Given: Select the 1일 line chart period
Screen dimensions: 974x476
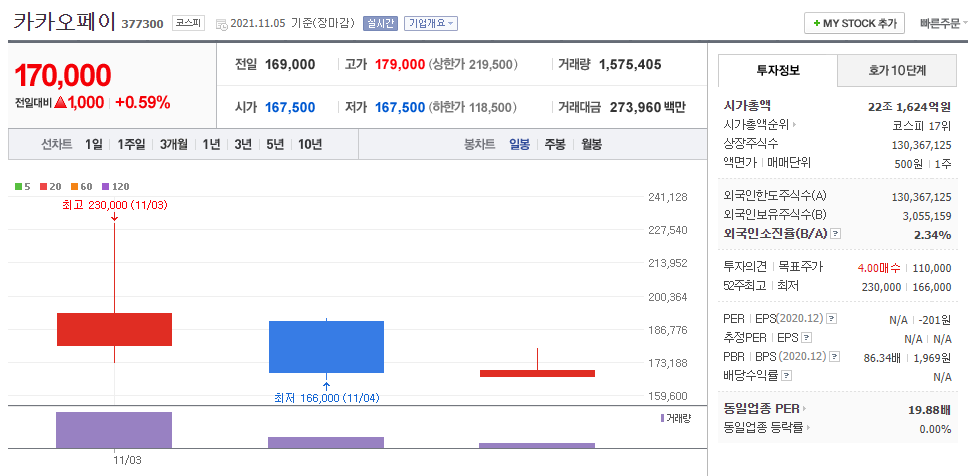Looking at the screenshot, I should 94,145.
